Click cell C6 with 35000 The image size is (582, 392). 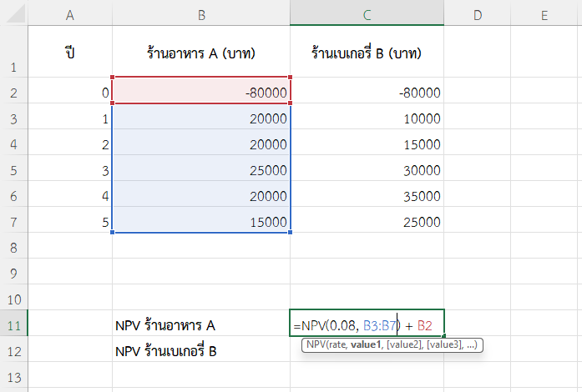tap(367, 193)
